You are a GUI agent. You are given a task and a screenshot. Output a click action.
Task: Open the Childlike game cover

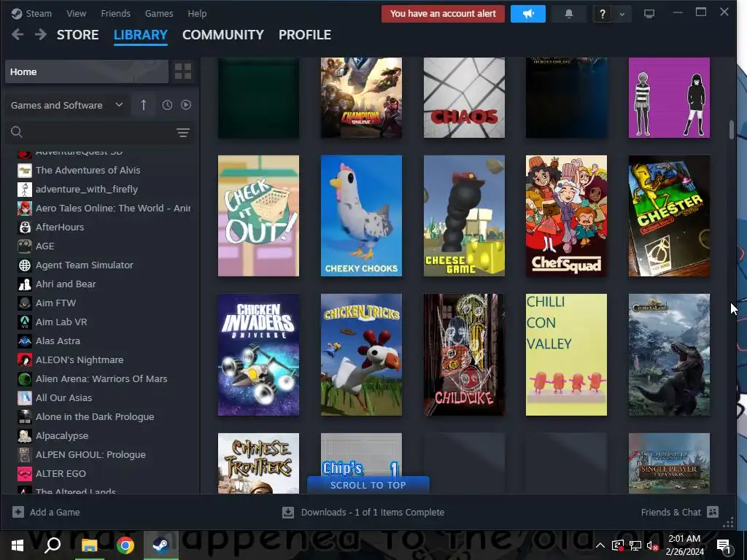(464, 355)
